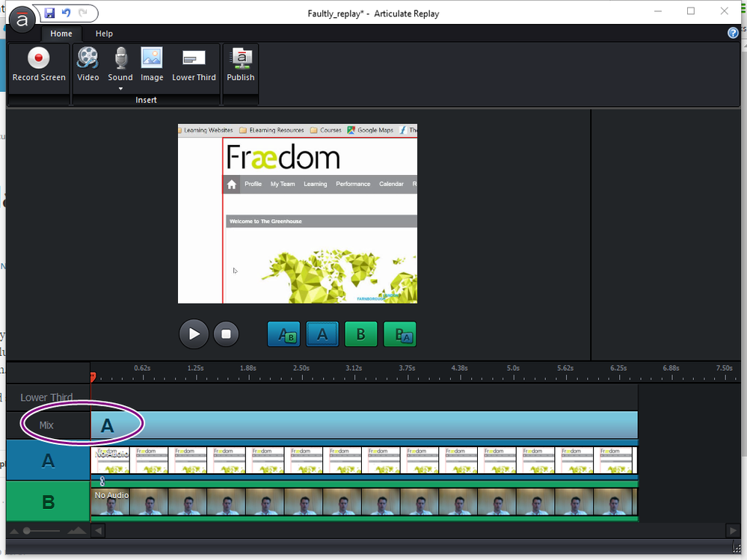Insert a Video from the ribbon

click(87, 59)
